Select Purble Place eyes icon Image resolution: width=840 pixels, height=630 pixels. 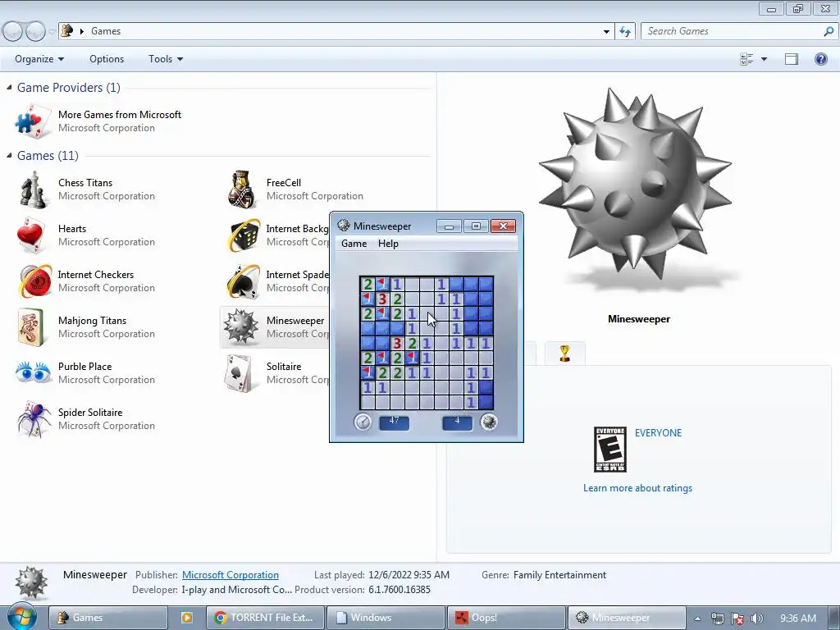point(33,372)
